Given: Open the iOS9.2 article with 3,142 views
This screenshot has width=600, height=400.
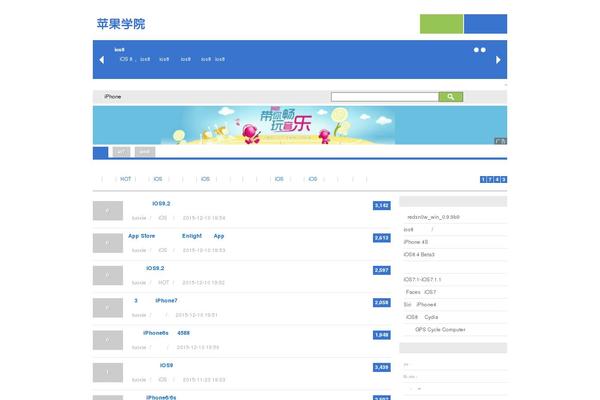Looking at the screenshot, I should point(161,204).
